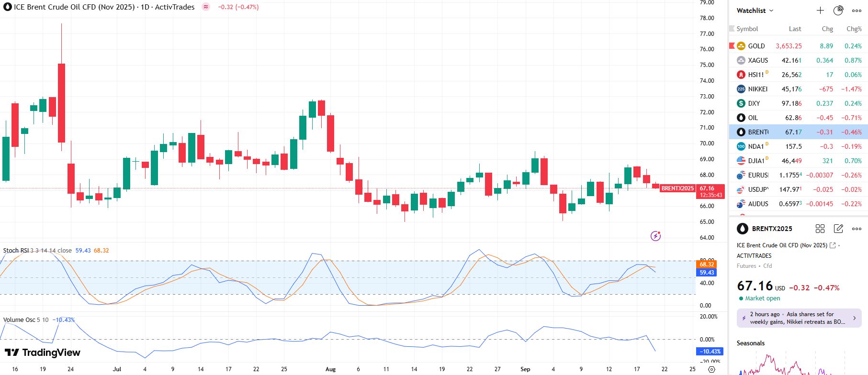Viewport: 868px width, 375px height.
Task: Toggle the red flag on GOLD row
Action: coord(732,46)
